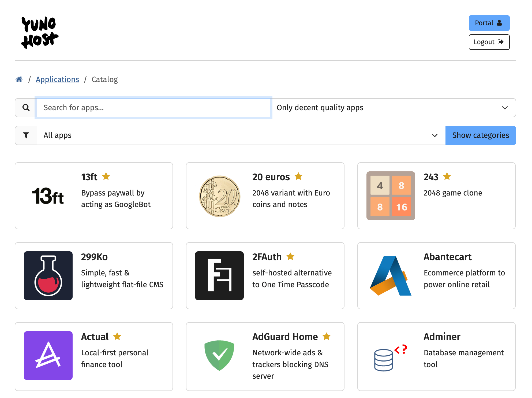
Task: Click the Actual purple app icon
Action: [x=48, y=356]
